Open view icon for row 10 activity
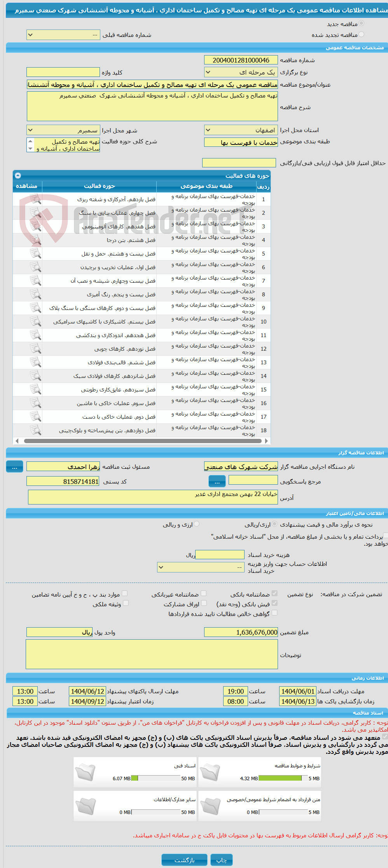 [x=35, y=322]
